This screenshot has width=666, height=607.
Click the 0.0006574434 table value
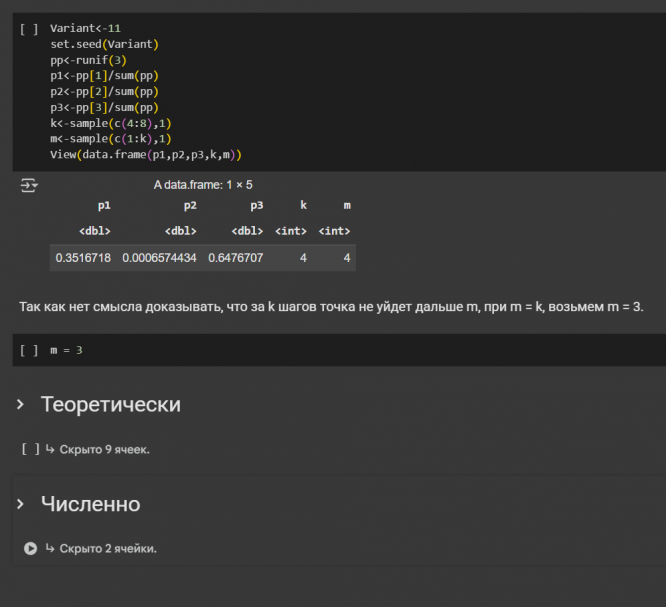[x=159, y=258]
